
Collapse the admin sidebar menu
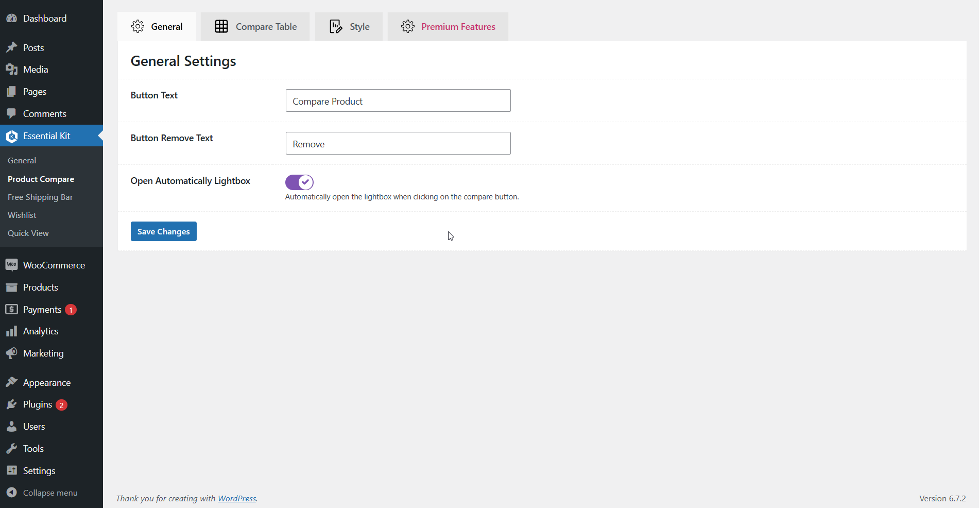click(x=50, y=493)
